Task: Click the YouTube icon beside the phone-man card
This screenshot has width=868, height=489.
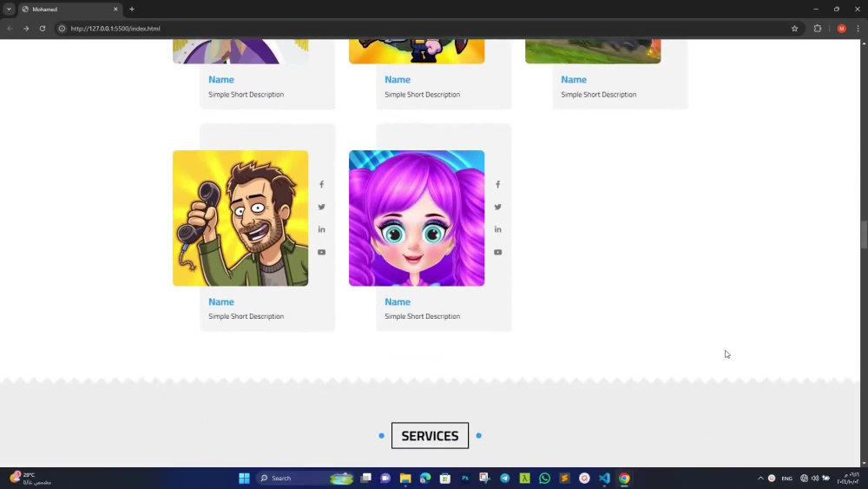Action: (322, 252)
